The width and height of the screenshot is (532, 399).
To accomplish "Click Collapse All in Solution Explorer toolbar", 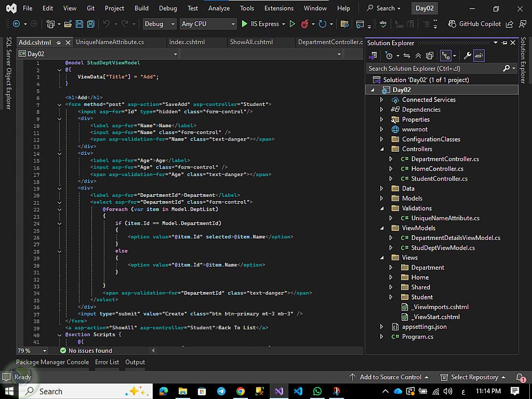I will click(x=418, y=55).
